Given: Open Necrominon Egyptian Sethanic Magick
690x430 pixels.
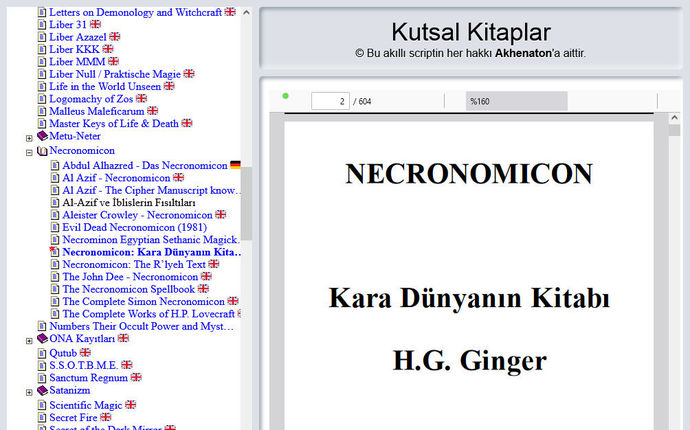Looking at the screenshot, I should 151,239.
